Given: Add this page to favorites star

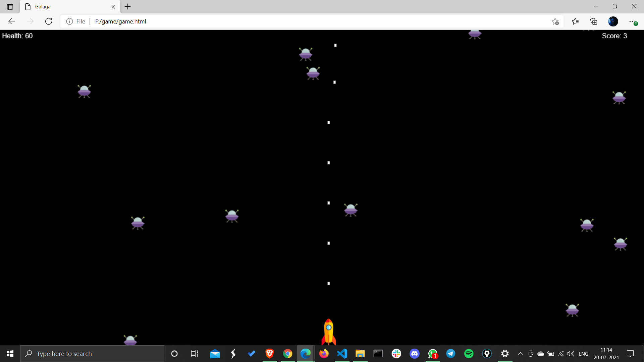Looking at the screenshot, I should pyautogui.click(x=555, y=21).
